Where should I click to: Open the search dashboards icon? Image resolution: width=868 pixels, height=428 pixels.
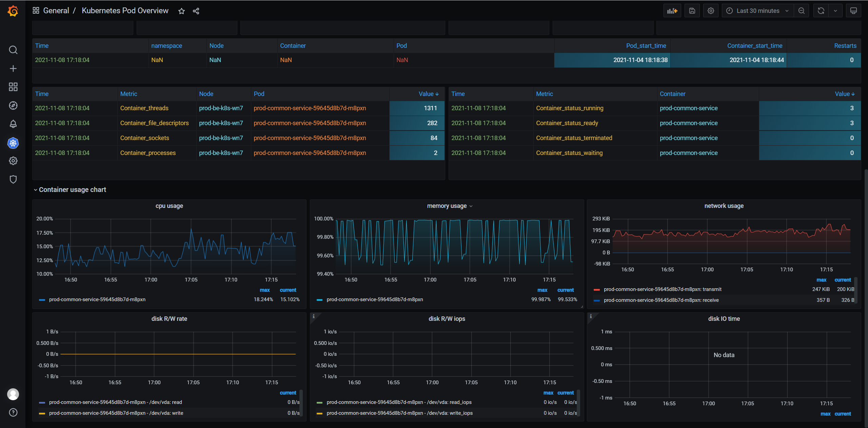tap(13, 50)
